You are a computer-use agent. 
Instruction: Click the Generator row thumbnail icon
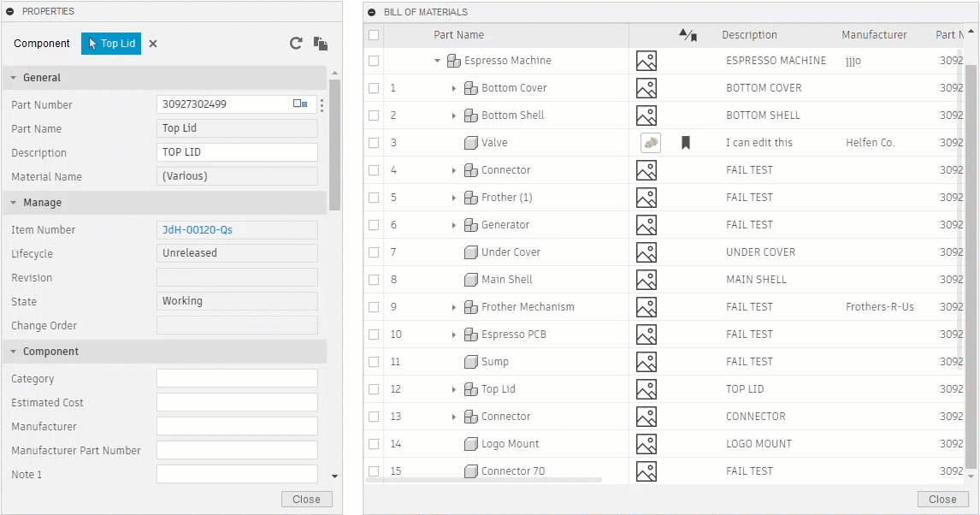pos(646,225)
